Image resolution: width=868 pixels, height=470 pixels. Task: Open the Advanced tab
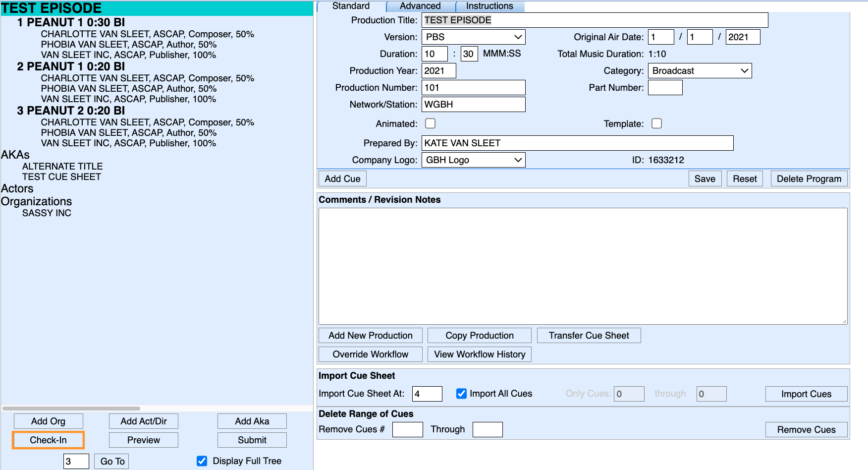pos(420,6)
